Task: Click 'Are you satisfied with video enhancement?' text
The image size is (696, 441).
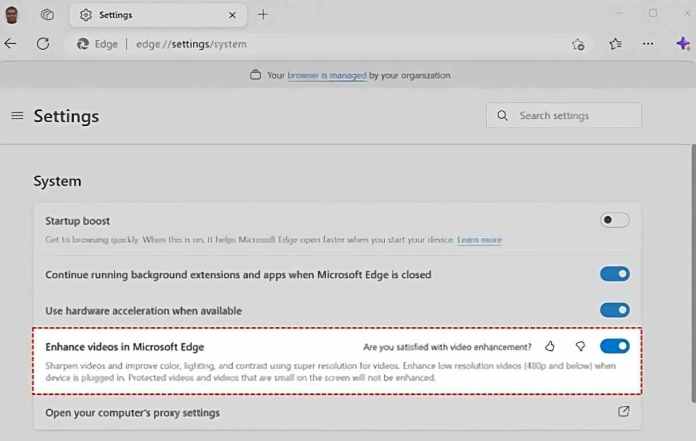Action: point(447,347)
